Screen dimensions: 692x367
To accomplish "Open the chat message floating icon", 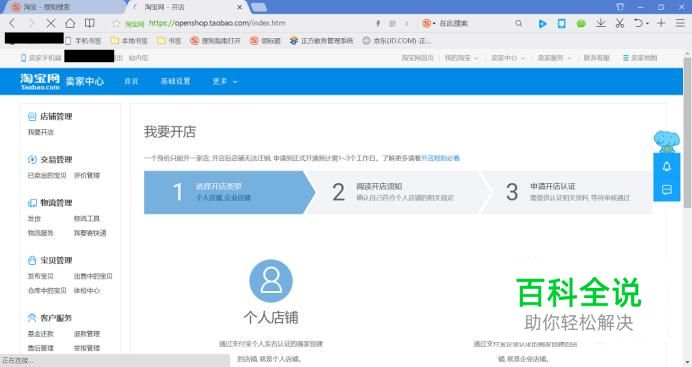I will [667, 190].
